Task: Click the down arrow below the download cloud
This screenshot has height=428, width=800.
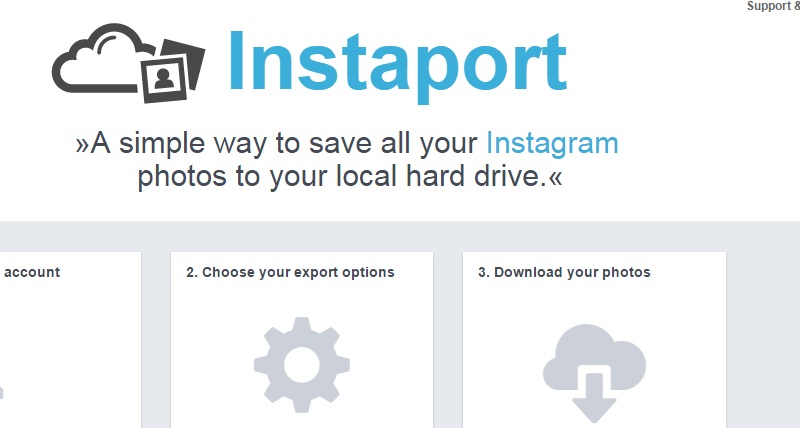Action: point(594,398)
